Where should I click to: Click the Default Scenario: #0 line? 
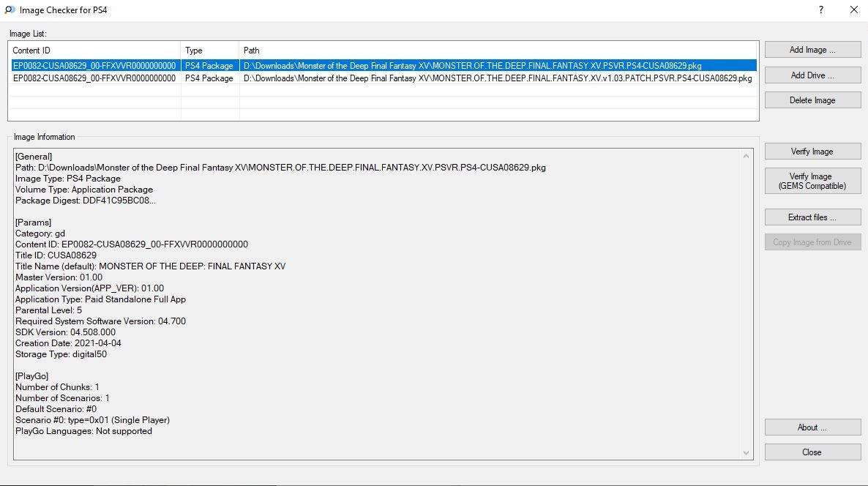(x=56, y=409)
